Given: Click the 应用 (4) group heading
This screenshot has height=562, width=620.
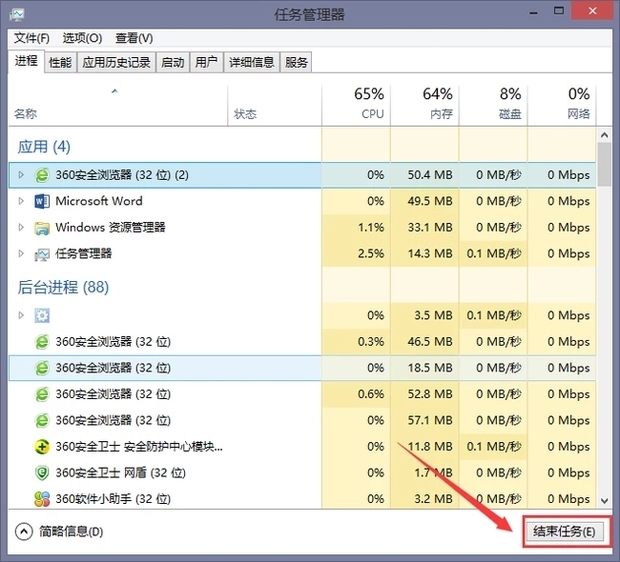Looking at the screenshot, I should point(44,147).
